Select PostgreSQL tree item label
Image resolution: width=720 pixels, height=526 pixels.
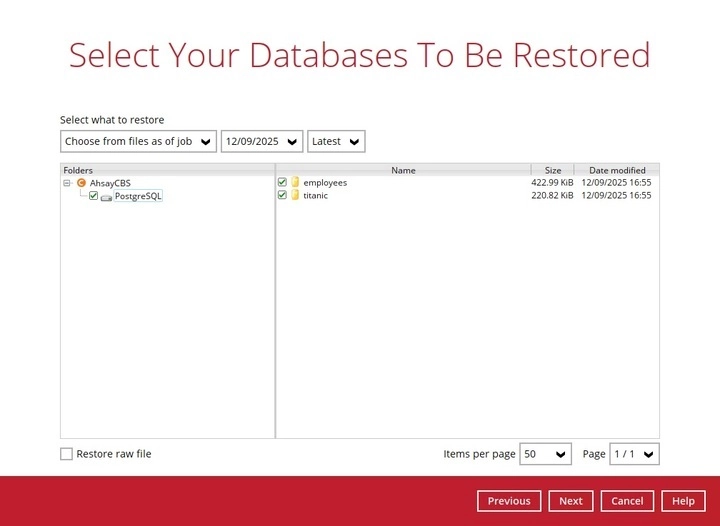pyautogui.click(x=138, y=196)
